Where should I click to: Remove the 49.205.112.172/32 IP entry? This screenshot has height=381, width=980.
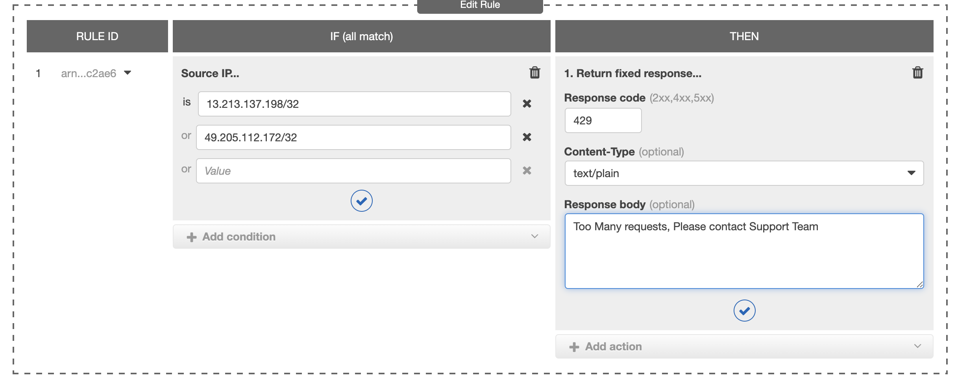[x=527, y=137]
